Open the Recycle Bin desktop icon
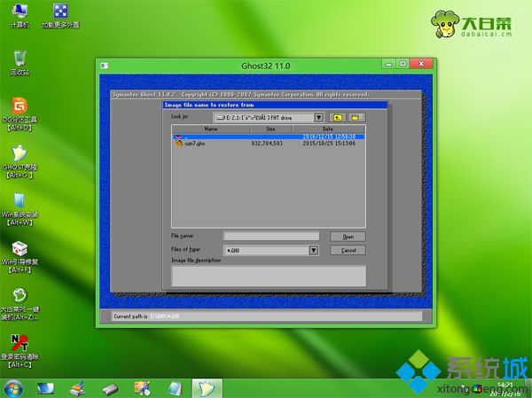Viewport: 532px width, 398px height. click(x=20, y=63)
